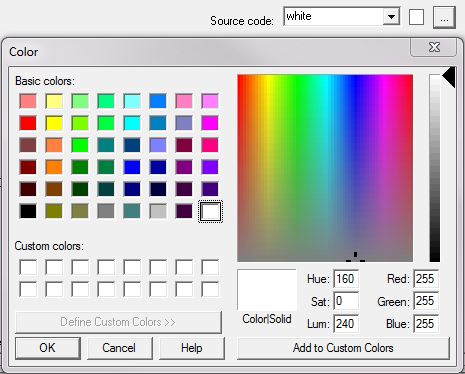
Task: Click the luminosity slider arrow marker
Action: tap(449, 77)
